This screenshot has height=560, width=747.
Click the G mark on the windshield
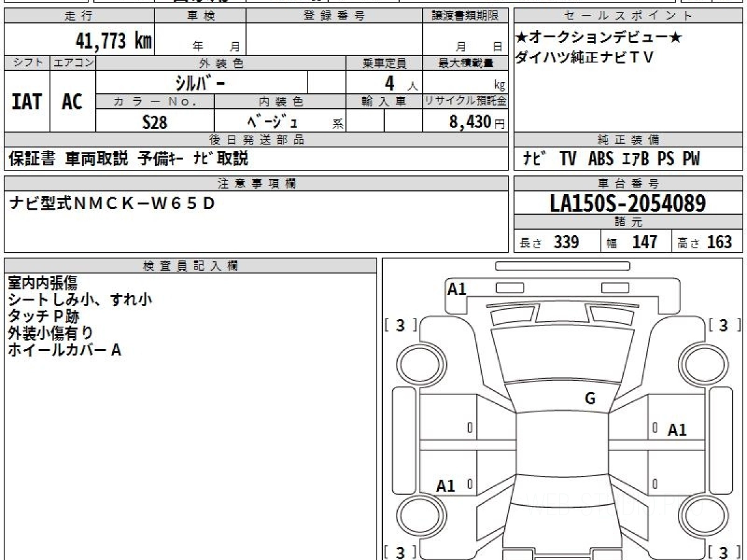pos(590,399)
